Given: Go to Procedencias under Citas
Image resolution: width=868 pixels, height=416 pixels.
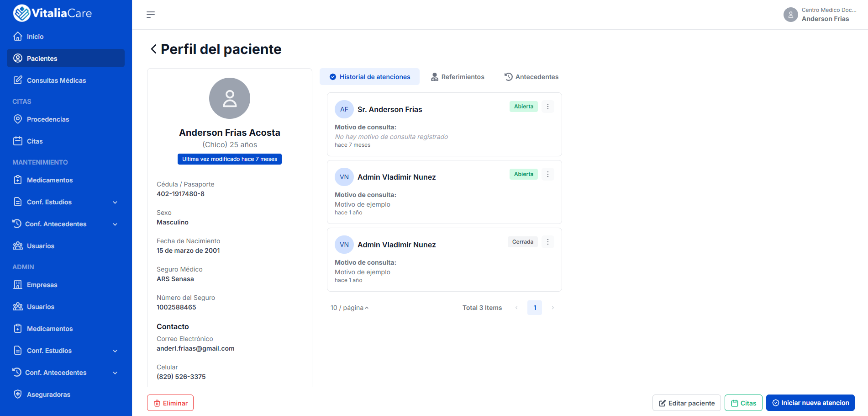Looking at the screenshot, I should (x=66, y=119).
